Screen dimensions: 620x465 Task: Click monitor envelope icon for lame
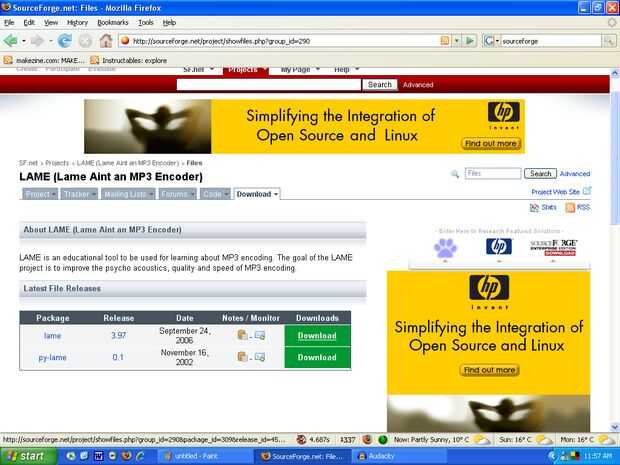(x=260, y=335)
